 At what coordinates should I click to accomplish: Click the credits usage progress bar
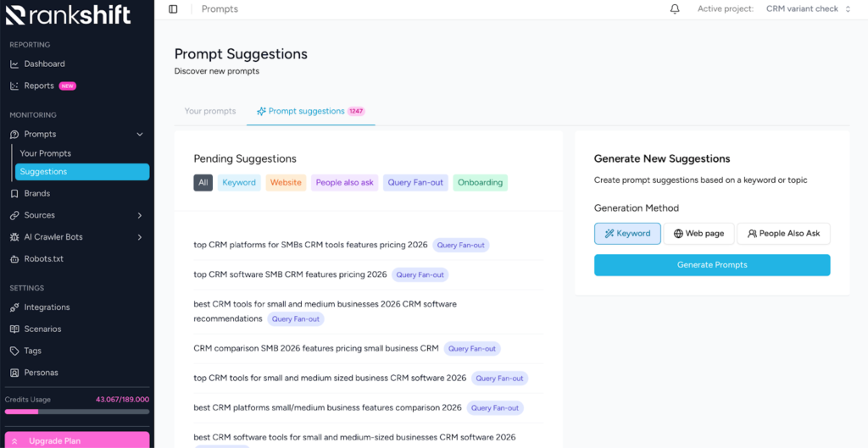coord(77,412)
